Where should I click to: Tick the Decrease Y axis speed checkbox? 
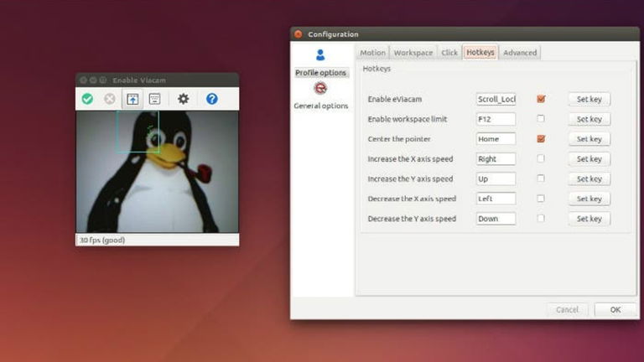541,219
